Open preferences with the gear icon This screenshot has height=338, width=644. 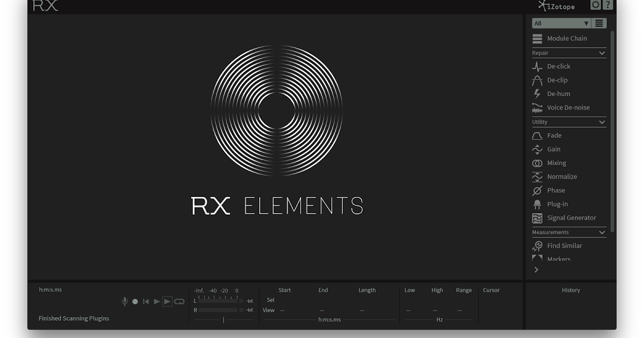tap(596, 5)
